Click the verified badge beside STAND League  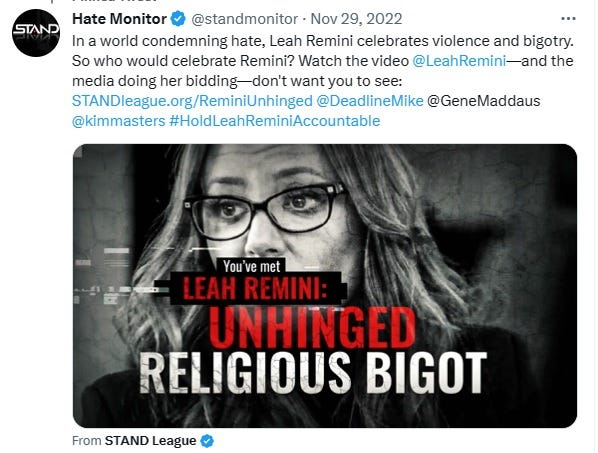point(207,441)
